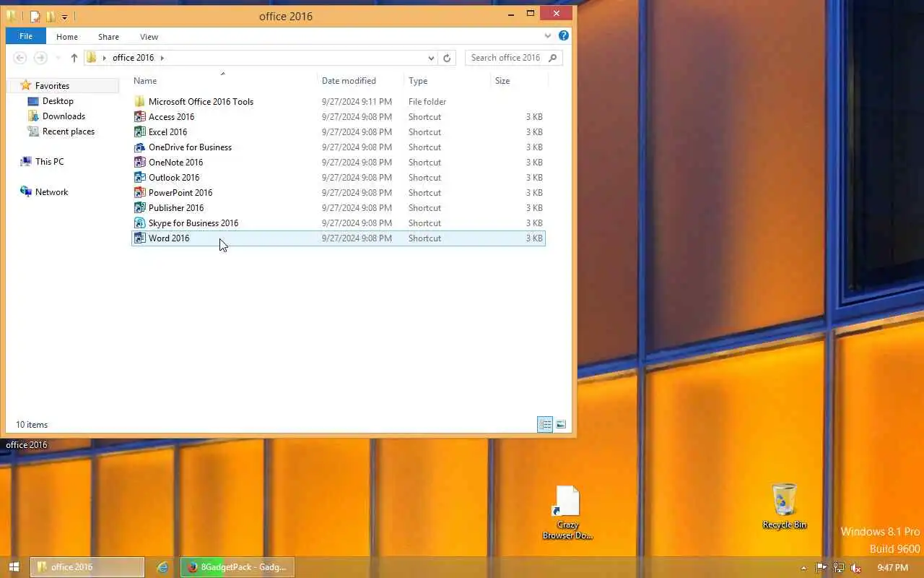Screen dimensions: 924x578
Task: Open address bar previous locations dropdown
Action: click(431, 58)
